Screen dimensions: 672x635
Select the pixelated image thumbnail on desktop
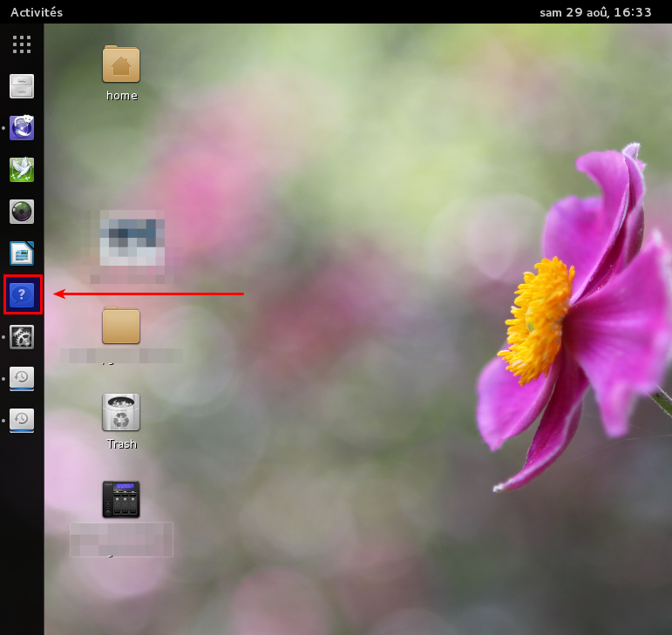132,238
